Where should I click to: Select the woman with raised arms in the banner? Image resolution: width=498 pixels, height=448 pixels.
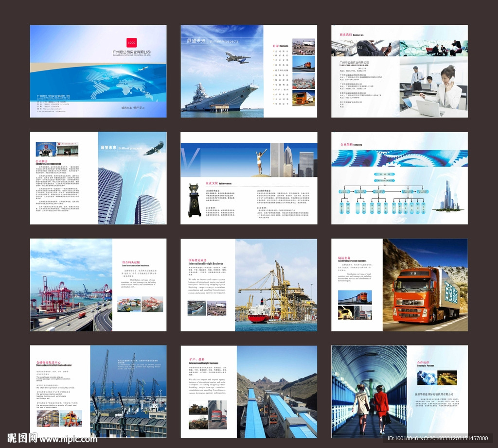point(261,161)
